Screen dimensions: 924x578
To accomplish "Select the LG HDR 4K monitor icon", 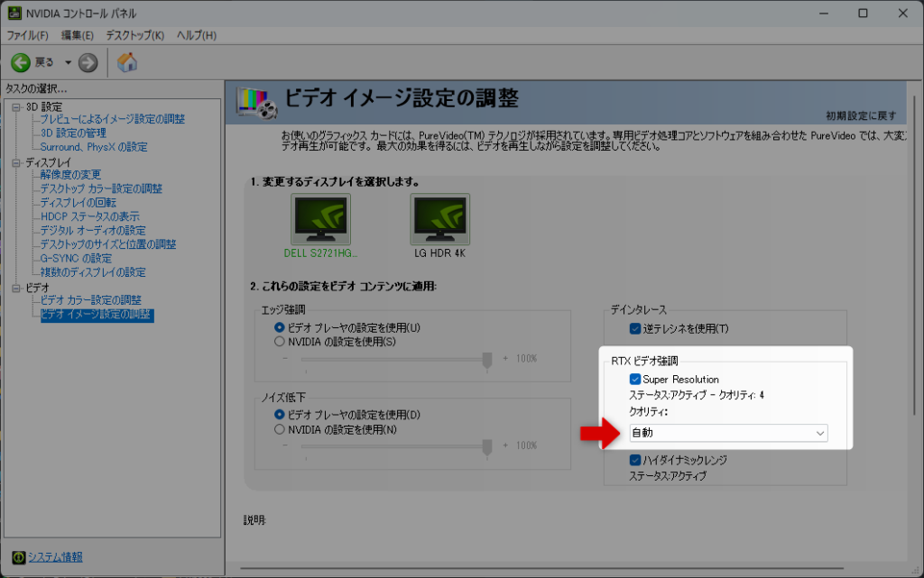I will 442,219.
